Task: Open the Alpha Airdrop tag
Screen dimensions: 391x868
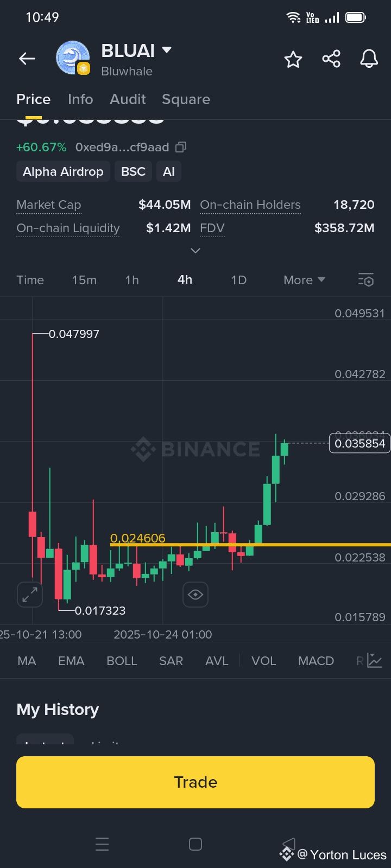Action: [x=63, y=171]
